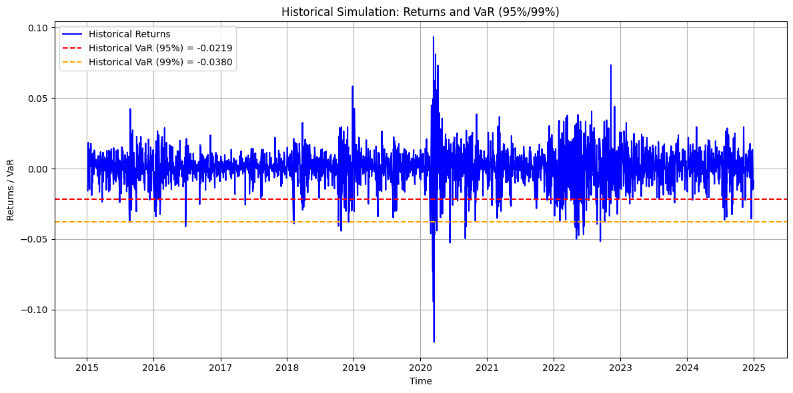The width and height of the screenshot is (793, 393).
Task: Click the orange dashed legend line sample
Action: pos(72,63)
